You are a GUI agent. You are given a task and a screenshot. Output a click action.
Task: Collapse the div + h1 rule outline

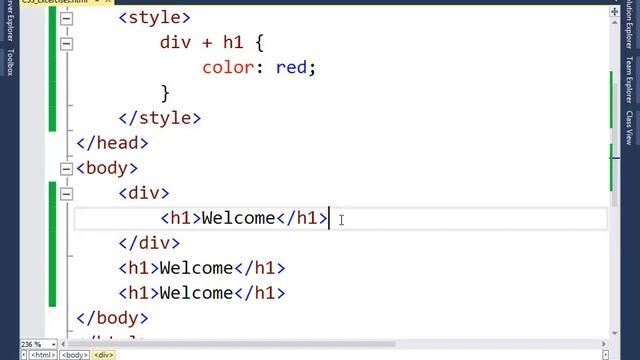(x=67, y=44)
